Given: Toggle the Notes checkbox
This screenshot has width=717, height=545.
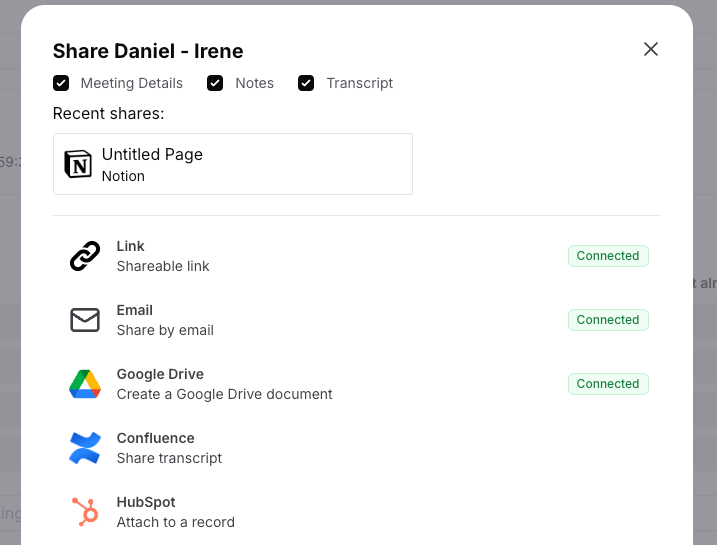Looking at the screenshot, I should (215, 83).
